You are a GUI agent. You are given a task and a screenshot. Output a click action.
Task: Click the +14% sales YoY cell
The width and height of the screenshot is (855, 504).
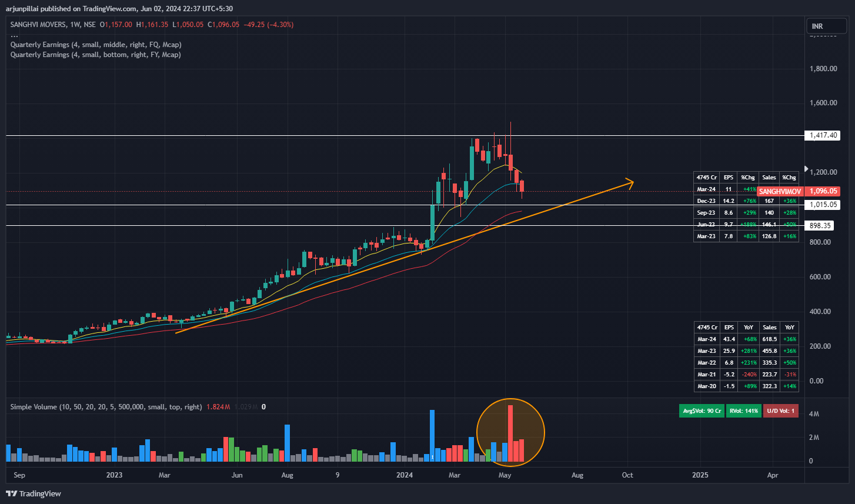pyautogui.click(x=789, y=386)
